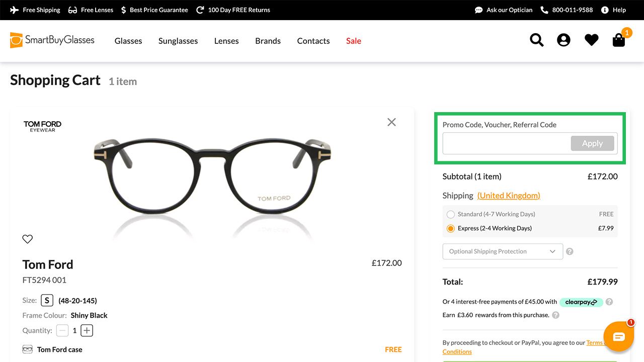Click the Tom Ford Eyewear brand logo
644x362 pixels.
pyautogui.click(x=43, y=126)
